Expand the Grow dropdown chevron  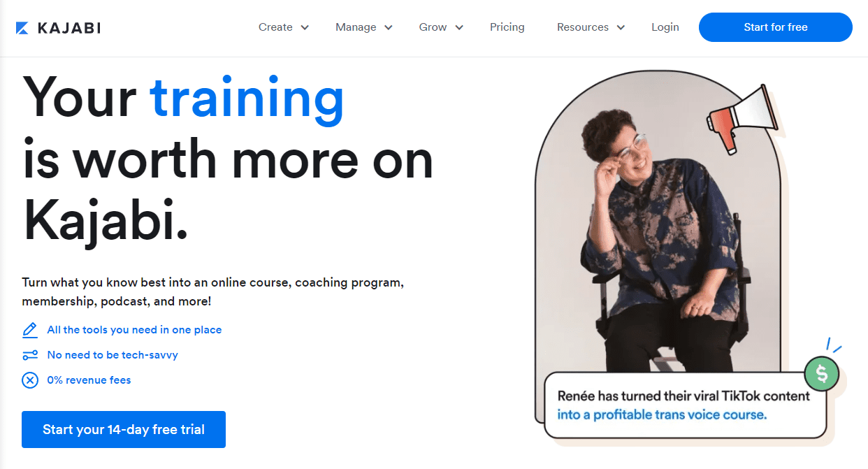coord(459,28)
